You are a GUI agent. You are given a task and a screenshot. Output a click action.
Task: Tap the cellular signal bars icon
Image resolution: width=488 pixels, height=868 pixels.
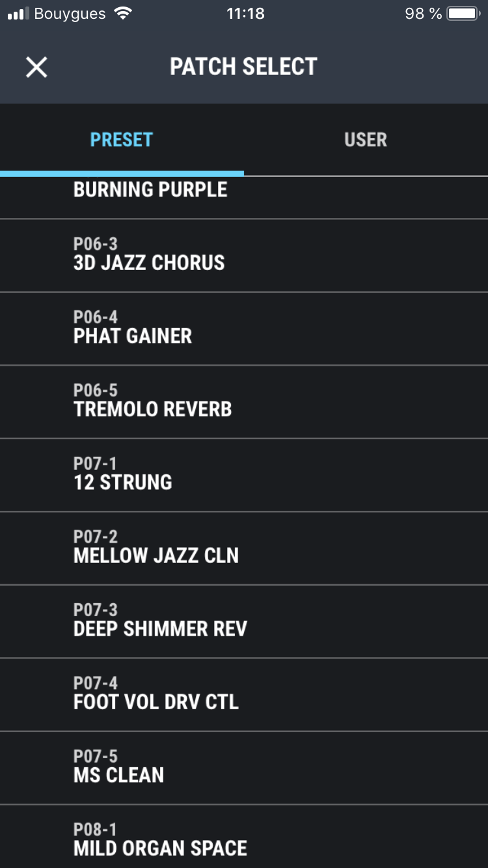tap(17, 14)
